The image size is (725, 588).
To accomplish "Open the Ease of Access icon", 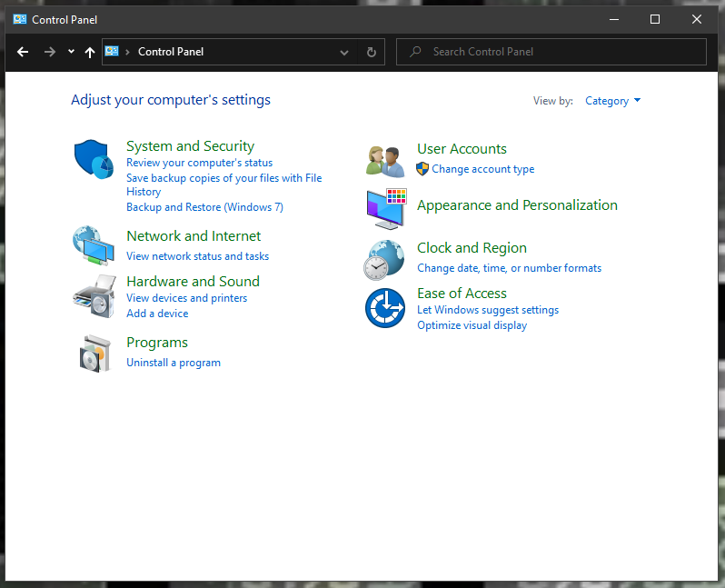I will point(384,308).
